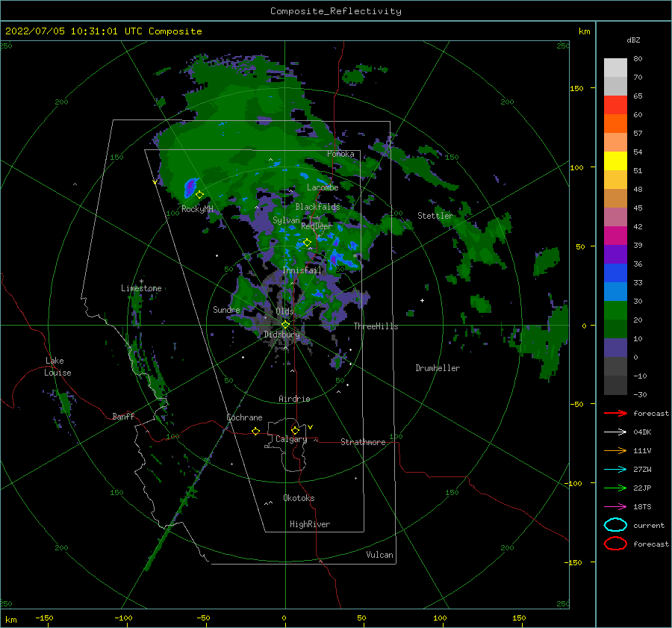672x628 pixels.
Task: Select the 30 dBZ light blue swatch
Action: click(x=615, y=291)
